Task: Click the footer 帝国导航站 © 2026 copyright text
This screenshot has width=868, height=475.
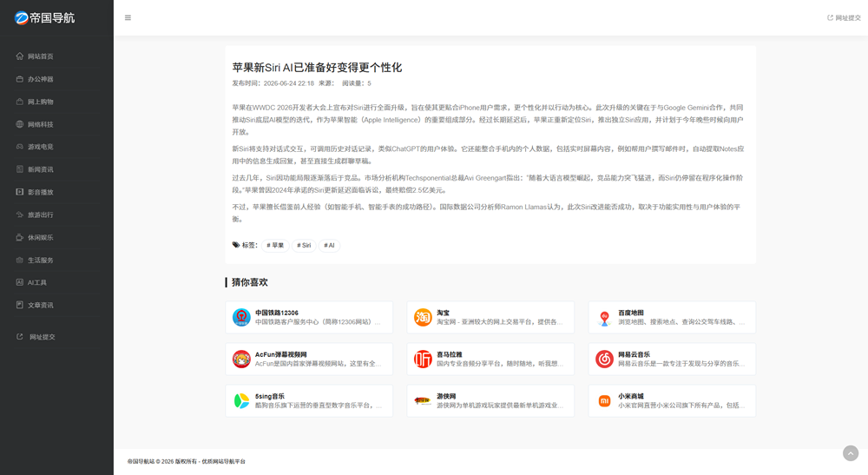Action: coord(186,461)
